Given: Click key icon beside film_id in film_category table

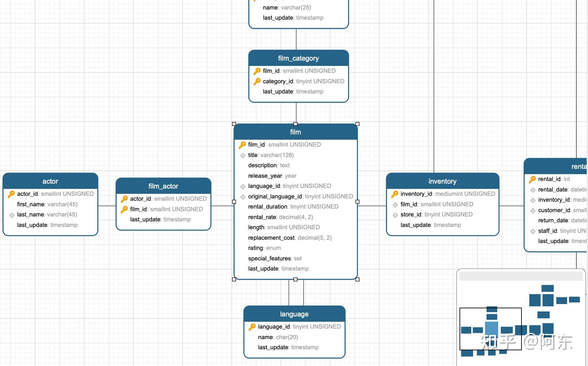Looking at the screenshot, I should coord(257,71).
